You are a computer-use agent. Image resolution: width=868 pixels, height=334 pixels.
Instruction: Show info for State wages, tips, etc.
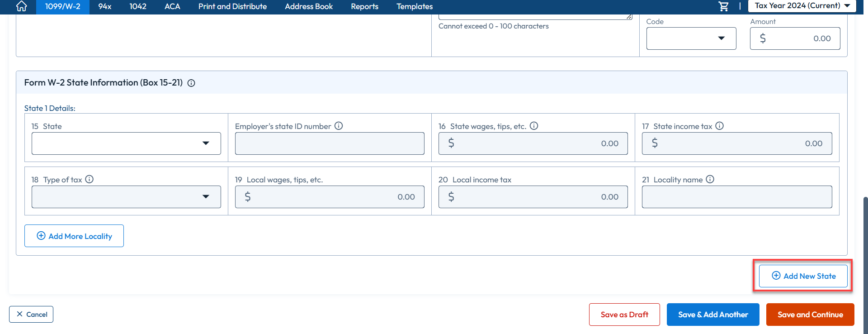(534, 126)
